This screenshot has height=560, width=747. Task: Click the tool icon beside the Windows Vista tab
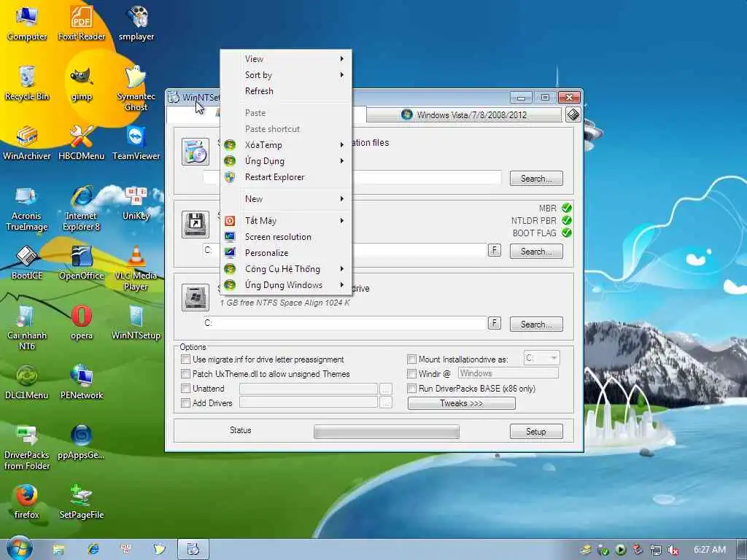coord(573,114)
